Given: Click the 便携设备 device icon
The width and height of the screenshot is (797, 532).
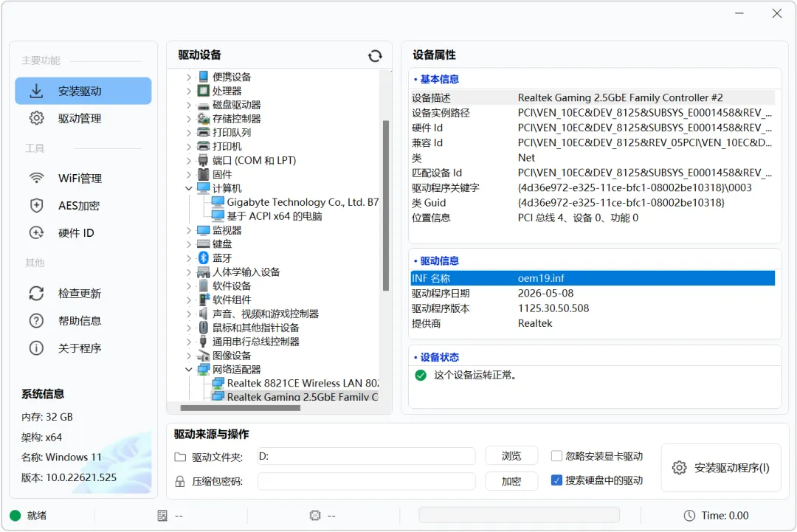Looking at the screenshot, I should coord(204,77).
